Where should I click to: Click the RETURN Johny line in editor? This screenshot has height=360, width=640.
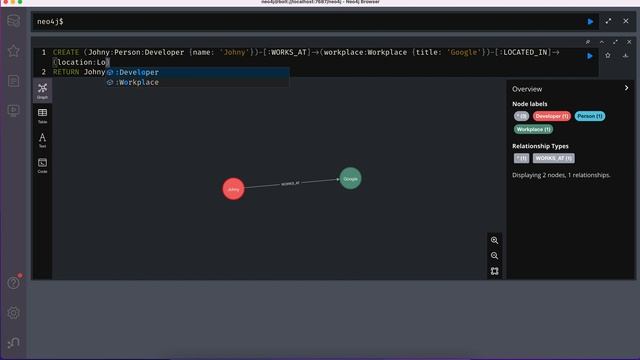click(79, 72)
